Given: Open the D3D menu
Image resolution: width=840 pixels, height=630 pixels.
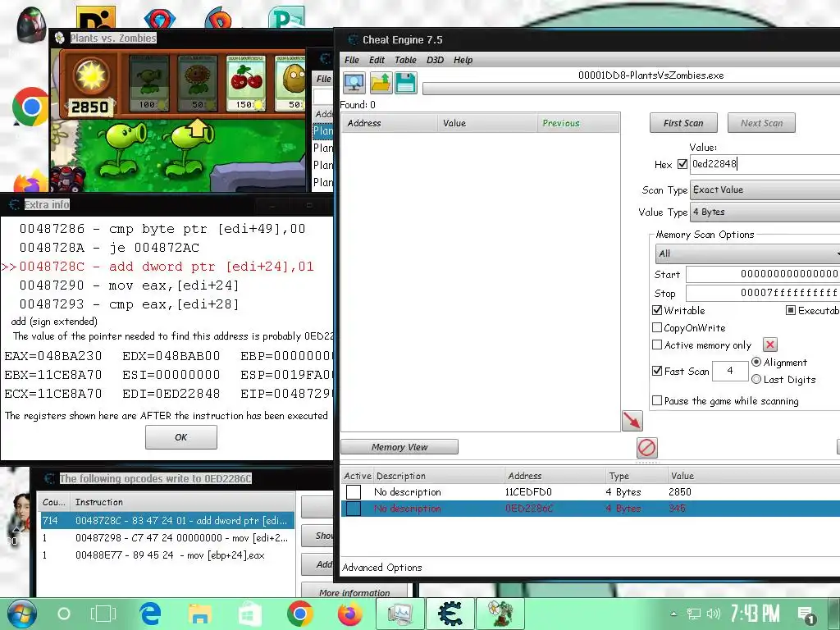Looking at the screenshot, I should click(x=435, y=60).
